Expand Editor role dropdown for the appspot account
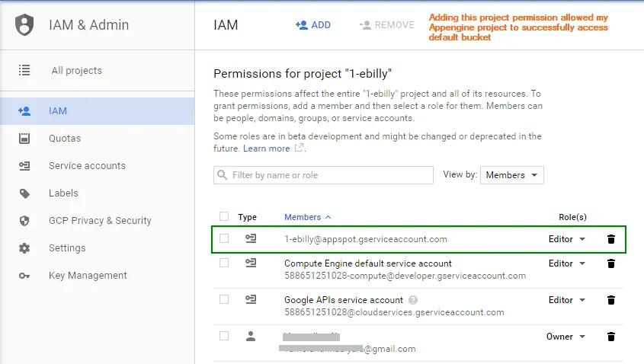This screenshot has width=644, height=364. [x=568, y=239]
